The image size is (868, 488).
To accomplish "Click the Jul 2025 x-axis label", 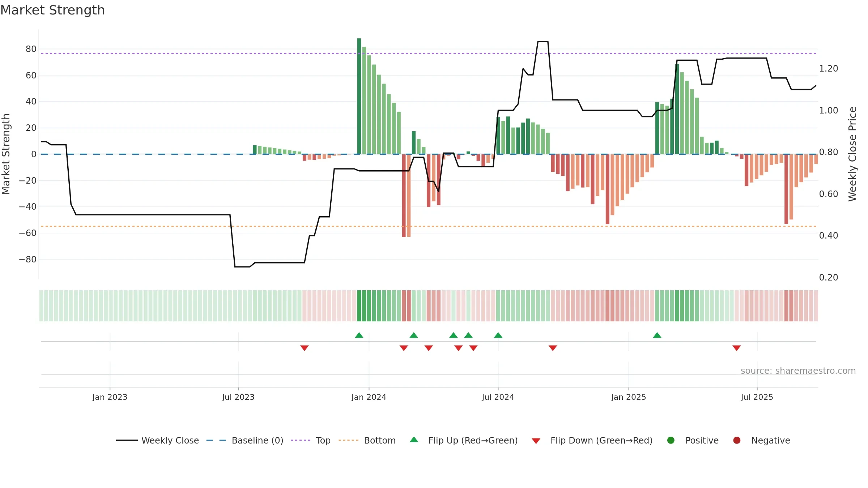I will [x=757, y=397].
